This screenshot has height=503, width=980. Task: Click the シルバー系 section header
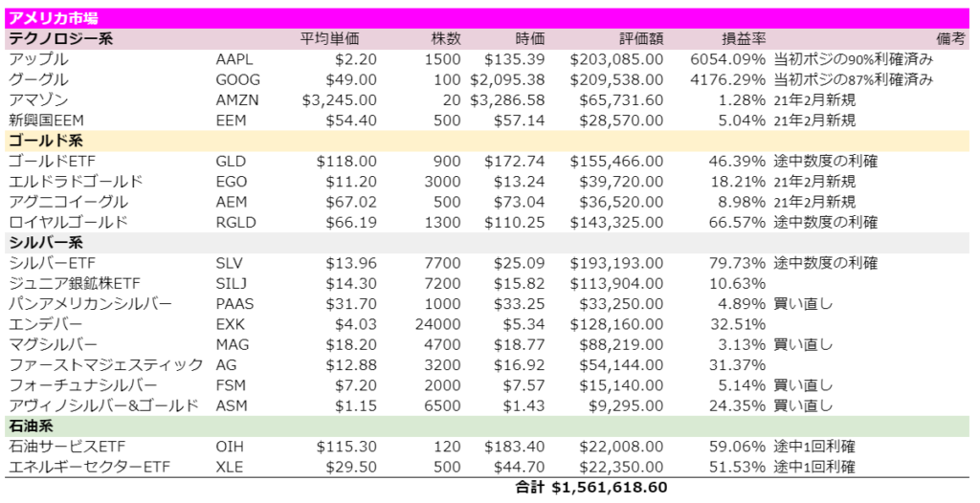[x=46, y=243]
